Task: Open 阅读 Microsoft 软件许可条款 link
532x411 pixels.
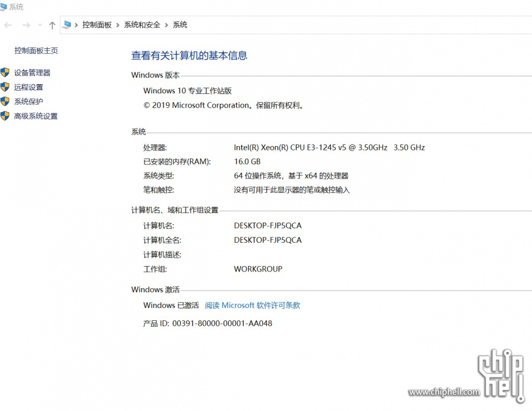Action: click(252, 306)
